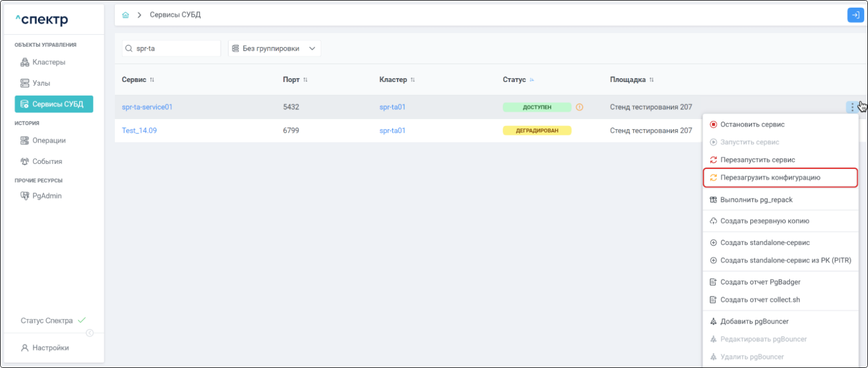
Task: Open the spr-ta-service01 service link
Action: tap(147, 107)
